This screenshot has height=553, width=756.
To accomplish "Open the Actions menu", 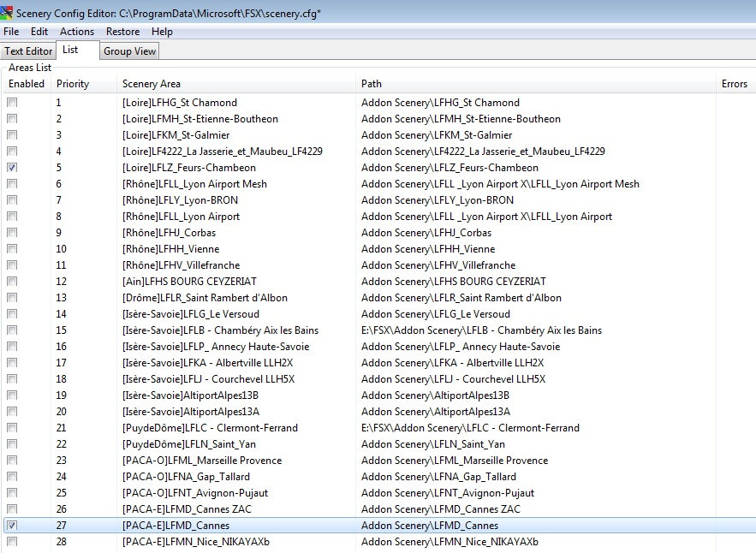I will tap(77, 32).
